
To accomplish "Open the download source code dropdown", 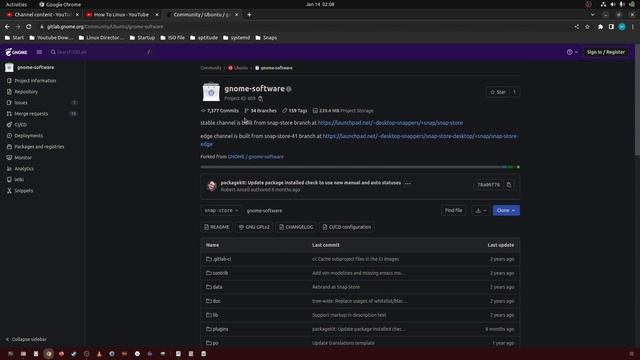I will (x=480, y=211).
